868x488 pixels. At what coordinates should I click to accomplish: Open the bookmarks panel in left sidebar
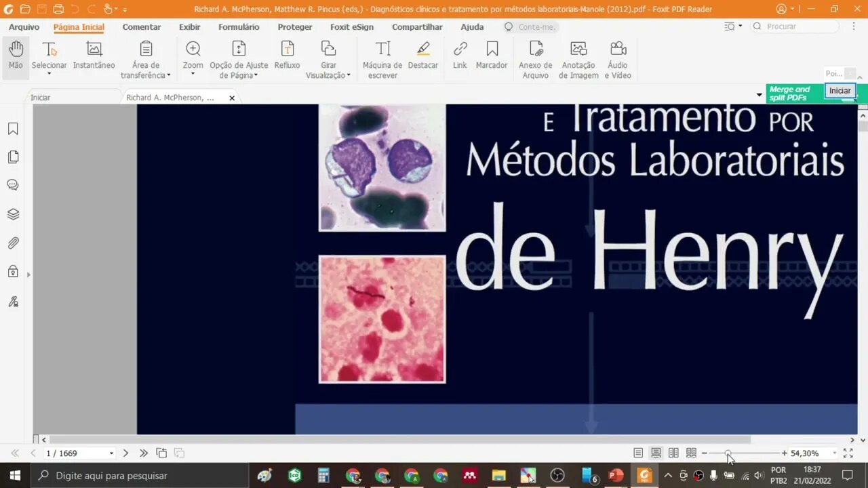point(13,129)
